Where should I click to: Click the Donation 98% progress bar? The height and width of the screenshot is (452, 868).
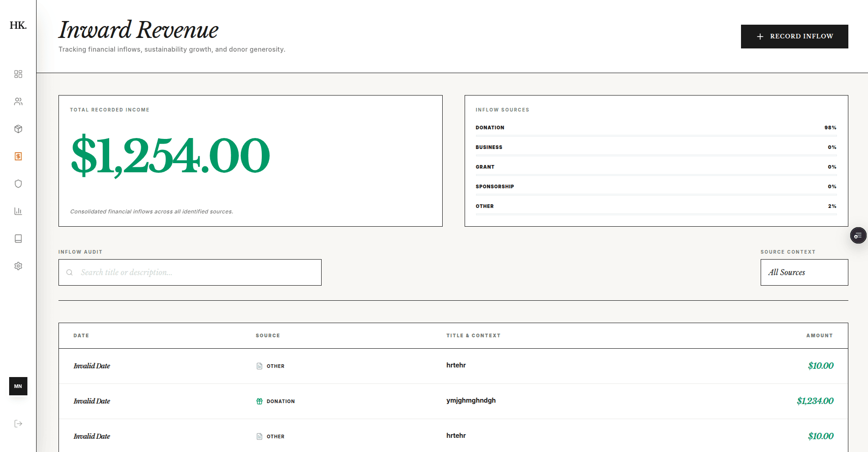(x=656, y=136)
